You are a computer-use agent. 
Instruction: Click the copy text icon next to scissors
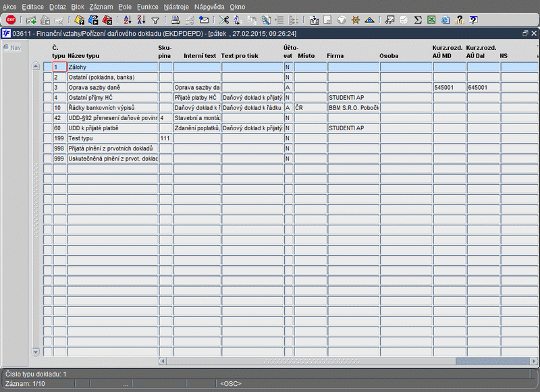[238, 20]
